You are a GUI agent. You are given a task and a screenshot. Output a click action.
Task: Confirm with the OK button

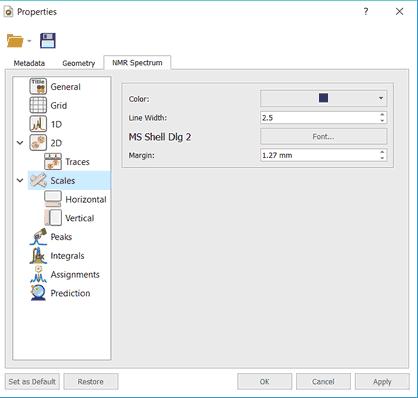tap(264, 381)
